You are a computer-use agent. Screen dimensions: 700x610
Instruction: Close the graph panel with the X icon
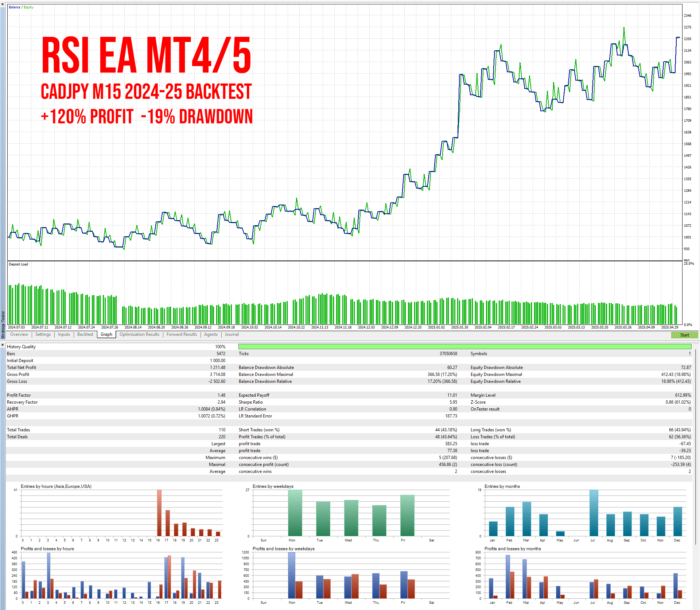tap(3, 4)
